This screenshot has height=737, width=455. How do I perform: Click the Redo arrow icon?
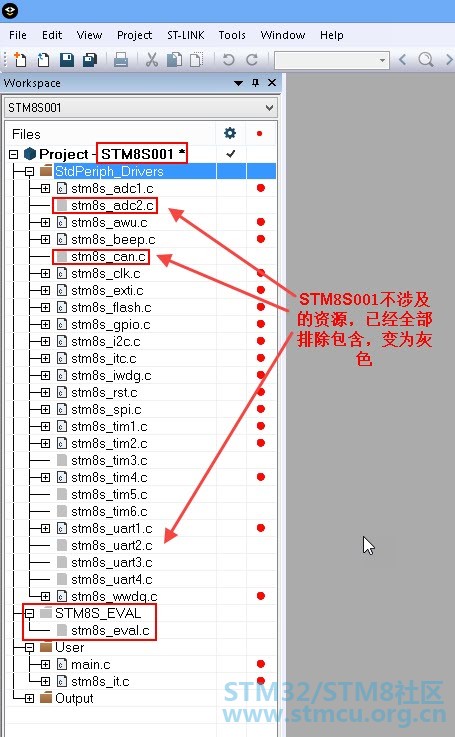252,60
